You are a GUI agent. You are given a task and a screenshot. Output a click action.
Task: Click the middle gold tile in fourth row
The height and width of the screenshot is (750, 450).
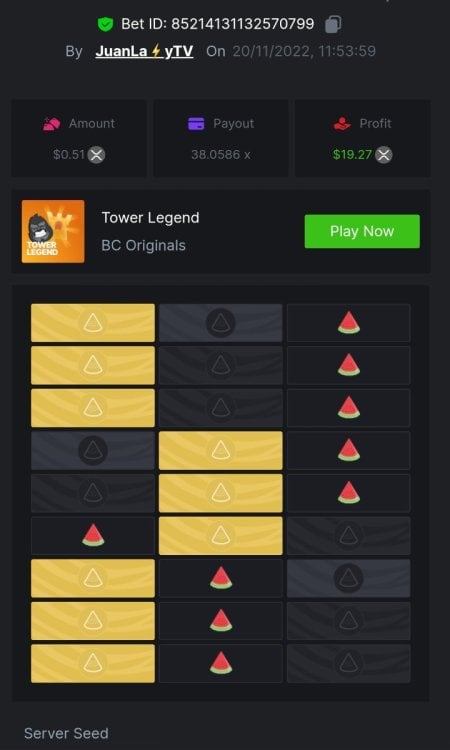coord(221,451)
